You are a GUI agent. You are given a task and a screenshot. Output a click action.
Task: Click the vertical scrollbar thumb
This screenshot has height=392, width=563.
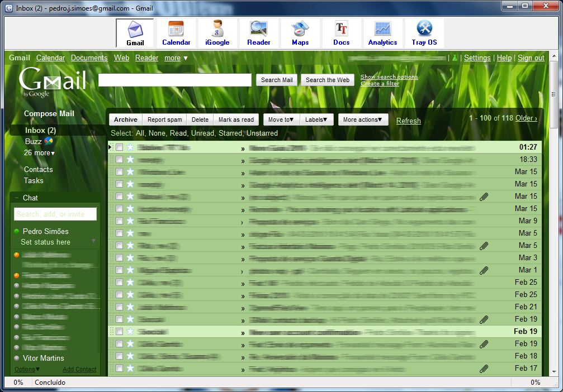[x=553, y=94]
